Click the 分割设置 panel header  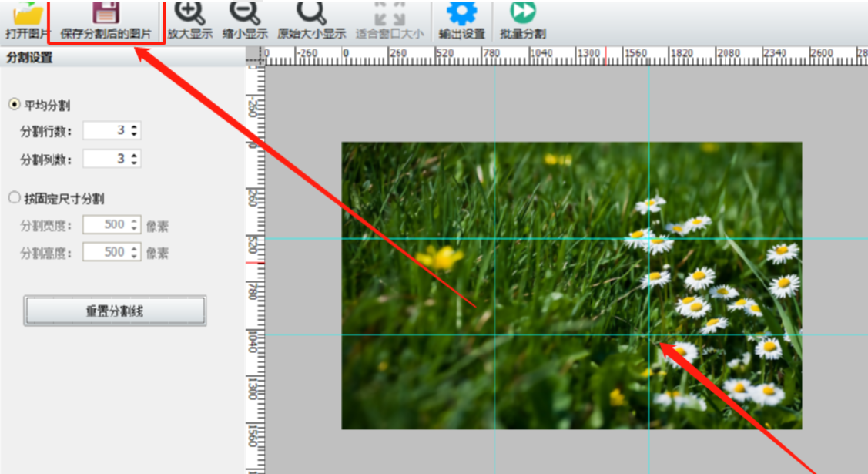pyautogui.click(x=123, y=57)
